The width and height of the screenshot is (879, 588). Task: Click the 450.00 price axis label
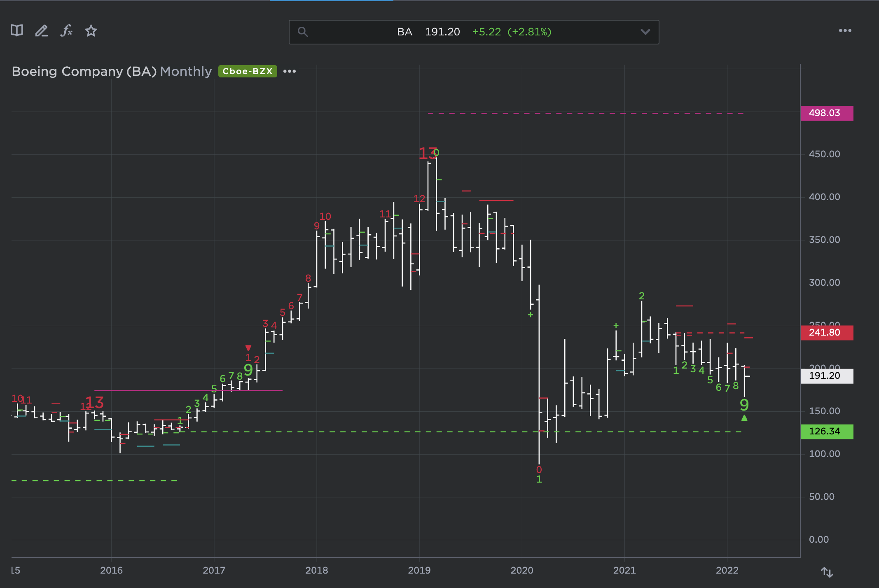(x=824, y=154)
